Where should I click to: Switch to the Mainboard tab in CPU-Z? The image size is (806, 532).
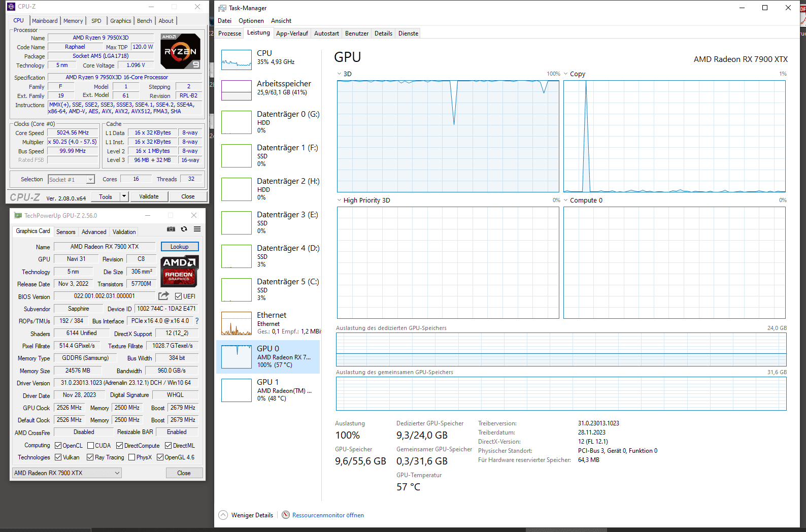coord(45,21)
